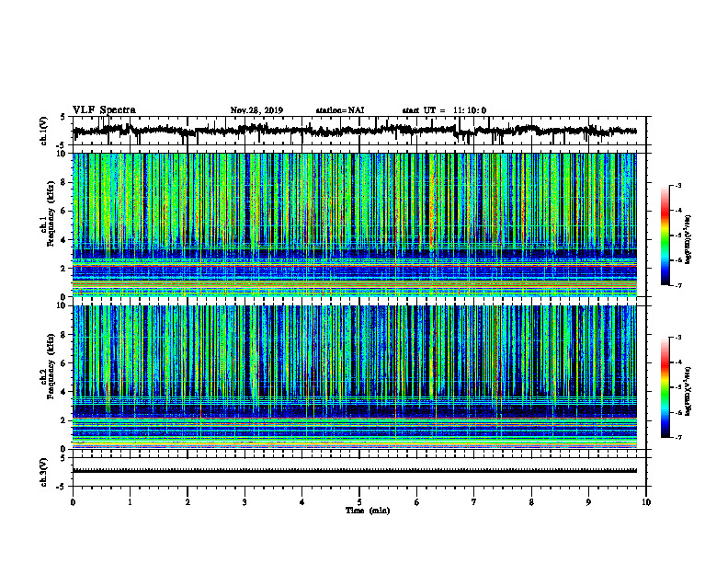
Task: Click the ch.3 voltage waveform trace
Action: click(x=354, y=471)
